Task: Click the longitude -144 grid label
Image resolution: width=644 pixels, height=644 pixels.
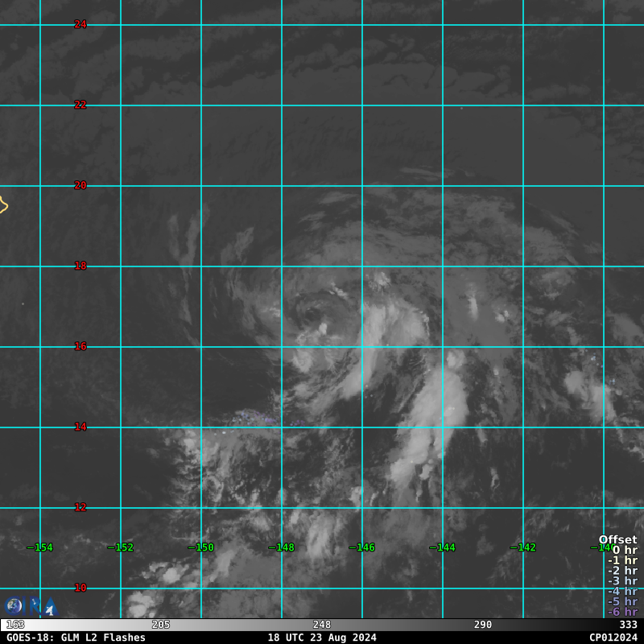Action: click(442, 547)
